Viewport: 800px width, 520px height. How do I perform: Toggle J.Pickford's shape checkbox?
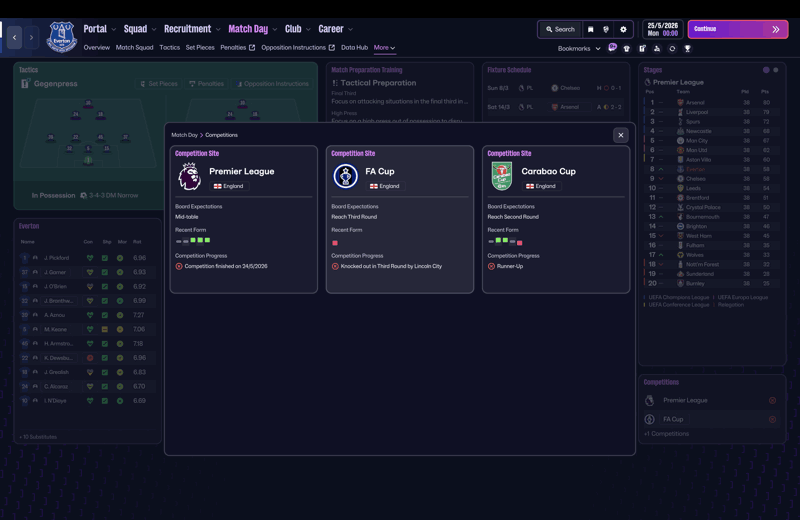[x=105, y=258]
